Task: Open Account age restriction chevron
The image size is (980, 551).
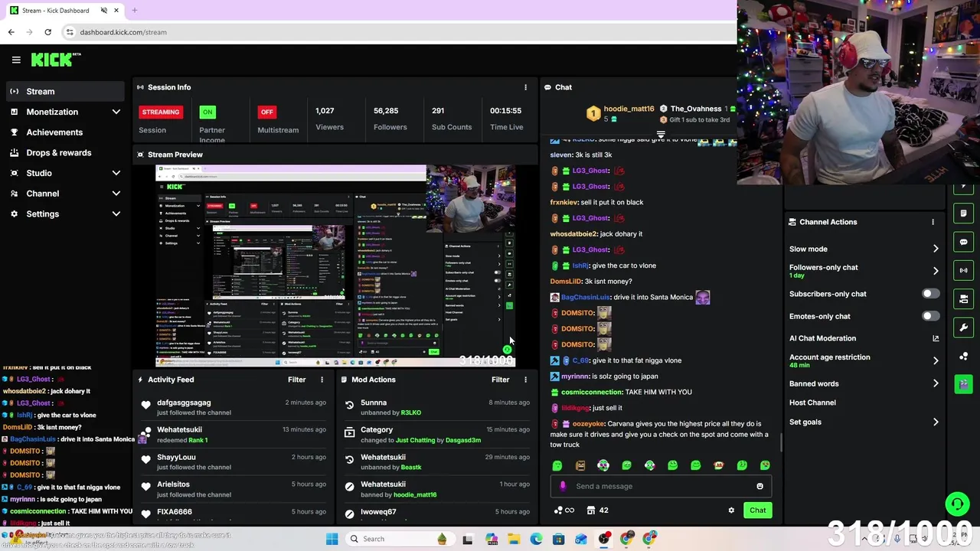Action: click(936, 360)
